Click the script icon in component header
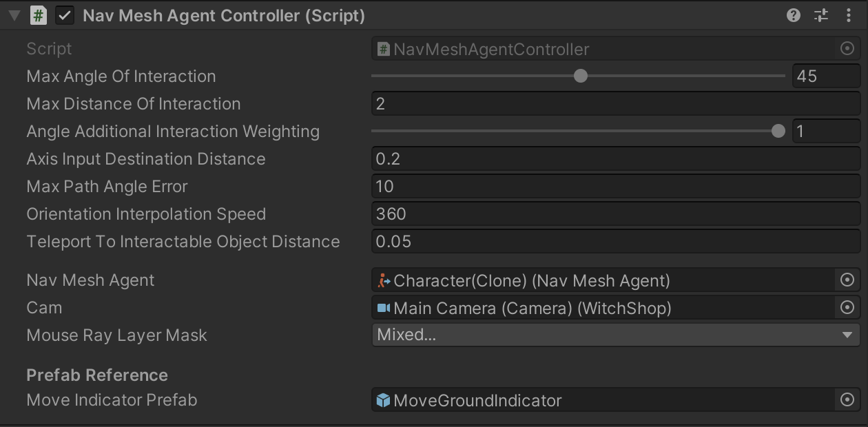This screenshot has height=427, width=868. coord(39,15)
